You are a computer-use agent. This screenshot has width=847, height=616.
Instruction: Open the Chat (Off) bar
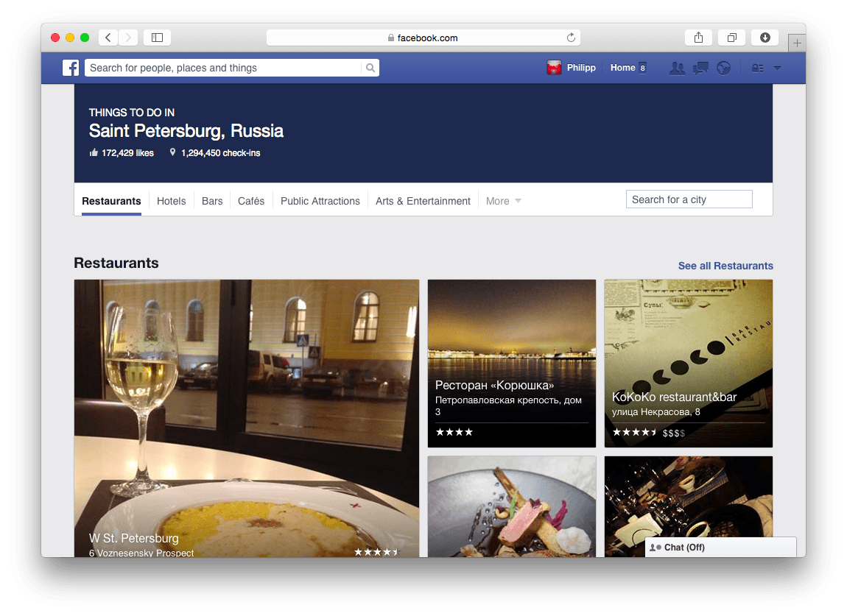pos(720,548)
